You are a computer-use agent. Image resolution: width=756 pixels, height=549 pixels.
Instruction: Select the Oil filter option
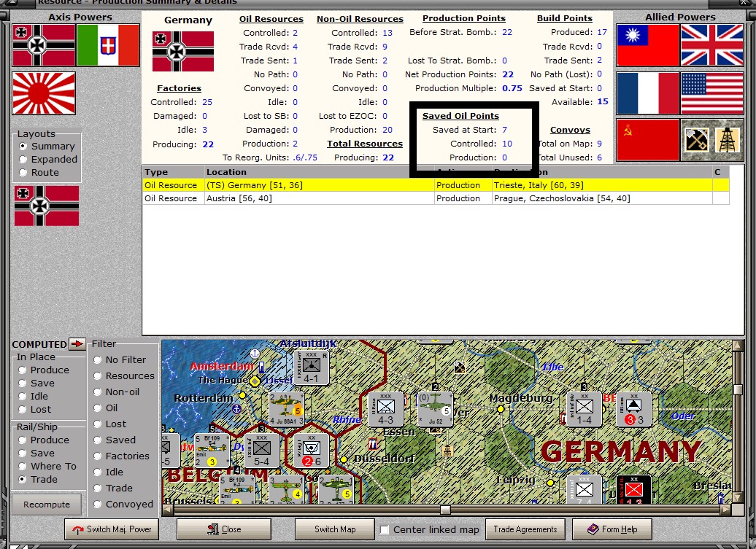97,408
